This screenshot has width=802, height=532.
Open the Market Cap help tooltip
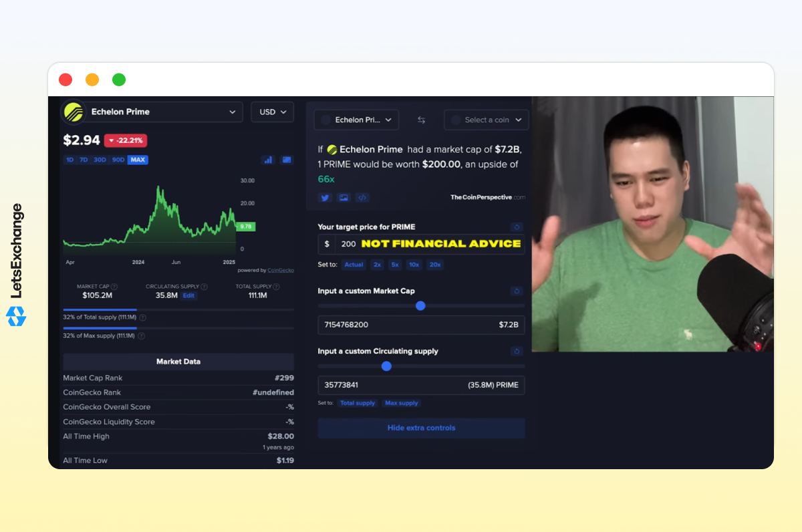click(x=114, y=287)
